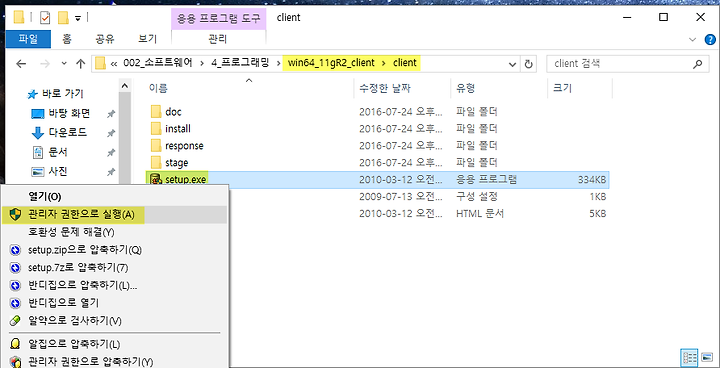Click the properties checkmark quick access icon
Image resolution: width=720 pixels, height=368 pixels.
pyautogui.click(x=45, y=18)
